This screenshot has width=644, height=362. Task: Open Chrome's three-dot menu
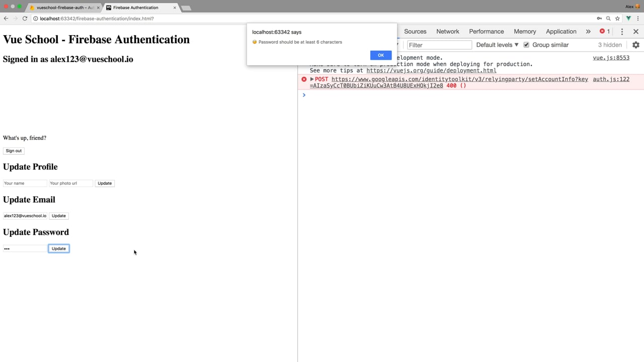pos(638,19)
